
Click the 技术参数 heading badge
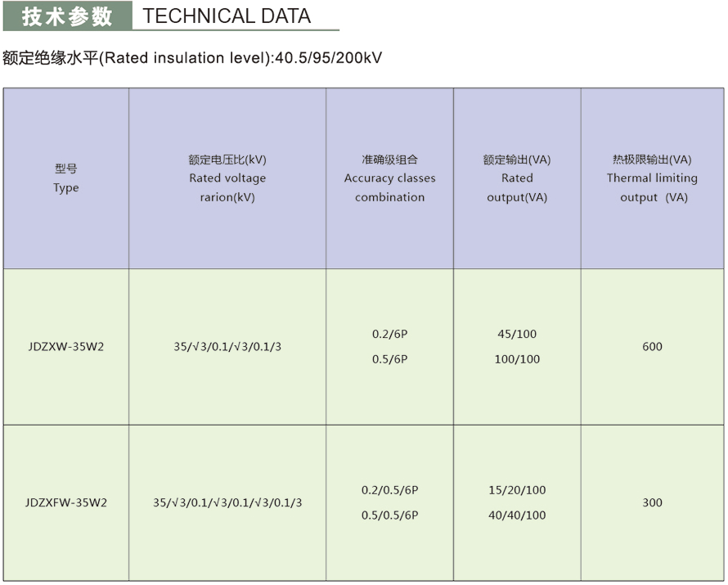67,16
